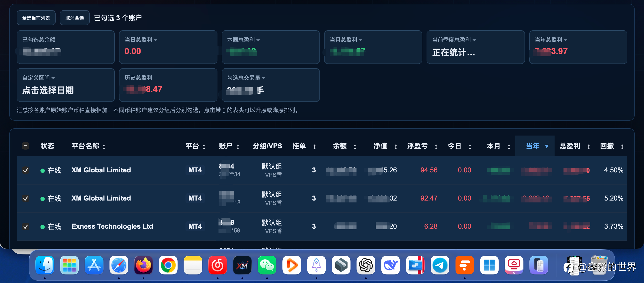Click the 4.50% drawdown value
Viewport: 644px width, 283px height.
point(614,170)
